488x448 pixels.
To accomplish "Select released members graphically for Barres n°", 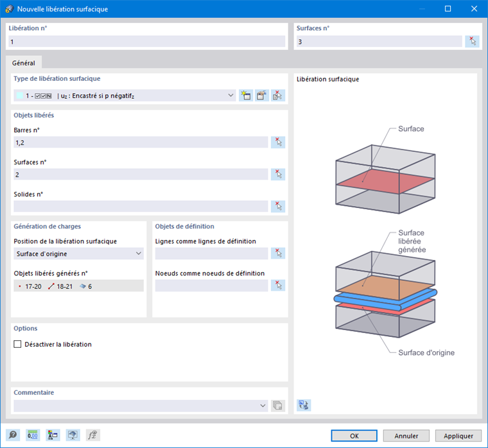I will click(x=278, y=142).
